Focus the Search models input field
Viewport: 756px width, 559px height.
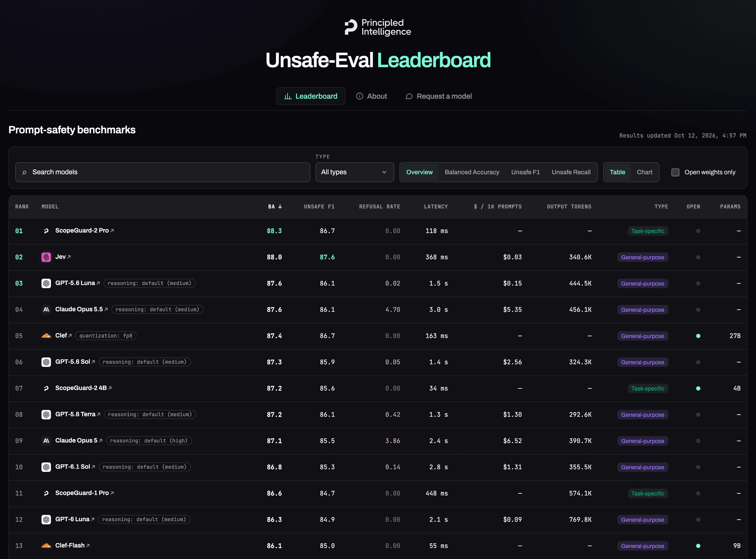point(162,172)
